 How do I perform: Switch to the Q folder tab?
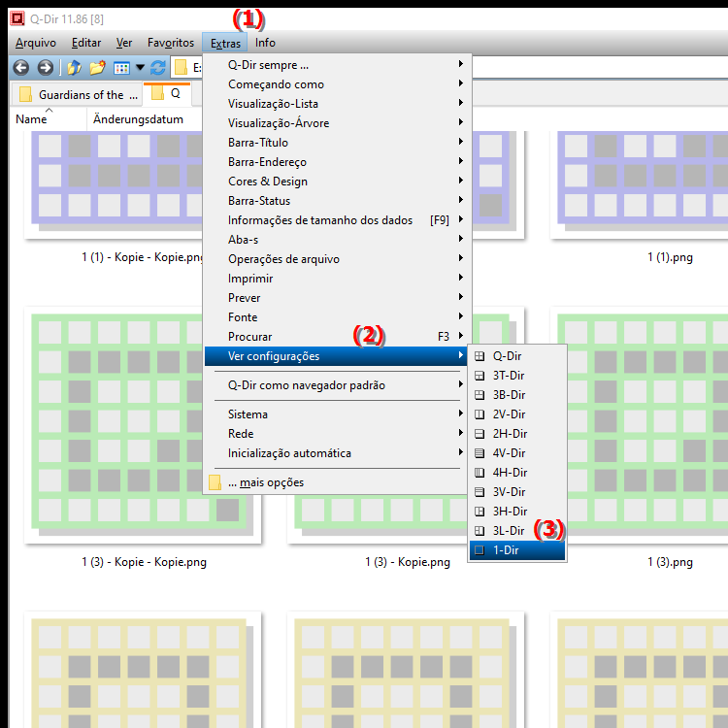pos(167,93)
